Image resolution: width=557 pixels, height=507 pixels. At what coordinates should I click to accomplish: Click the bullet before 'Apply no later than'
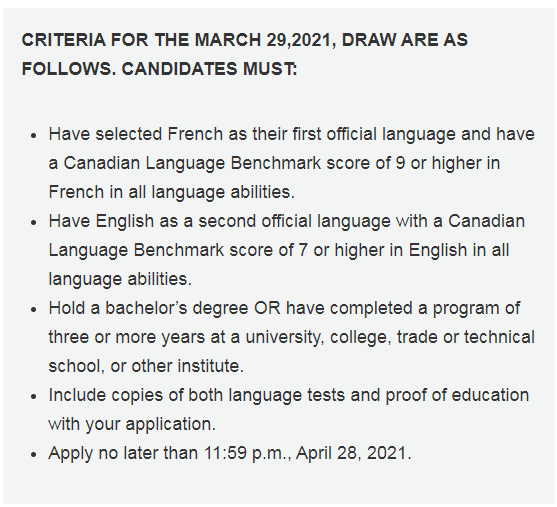34,454
